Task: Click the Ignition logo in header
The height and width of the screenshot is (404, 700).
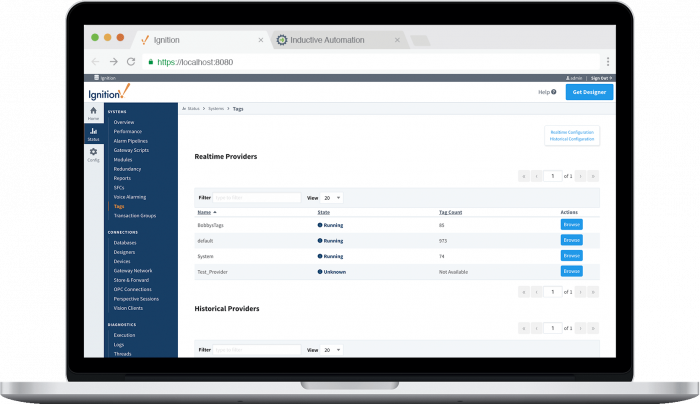Action: pos(109,92)
